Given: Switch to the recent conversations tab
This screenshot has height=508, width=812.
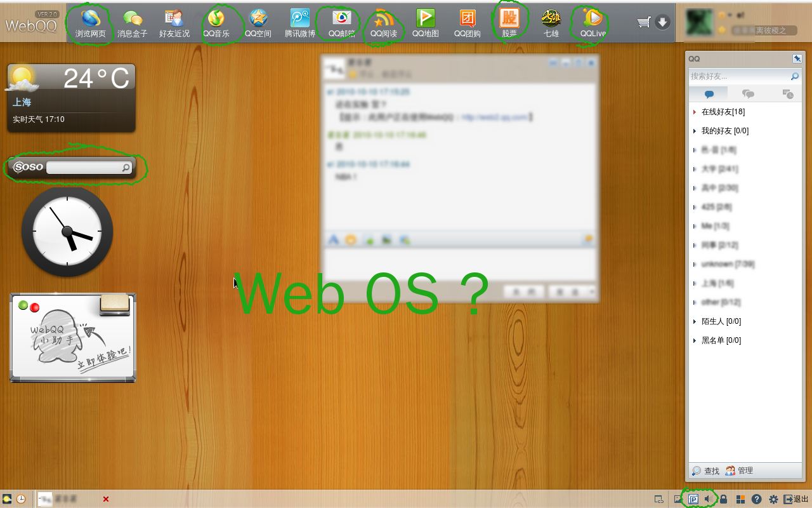Looking at the screenshot, I should pyautogui.click(x=788, y=94).
